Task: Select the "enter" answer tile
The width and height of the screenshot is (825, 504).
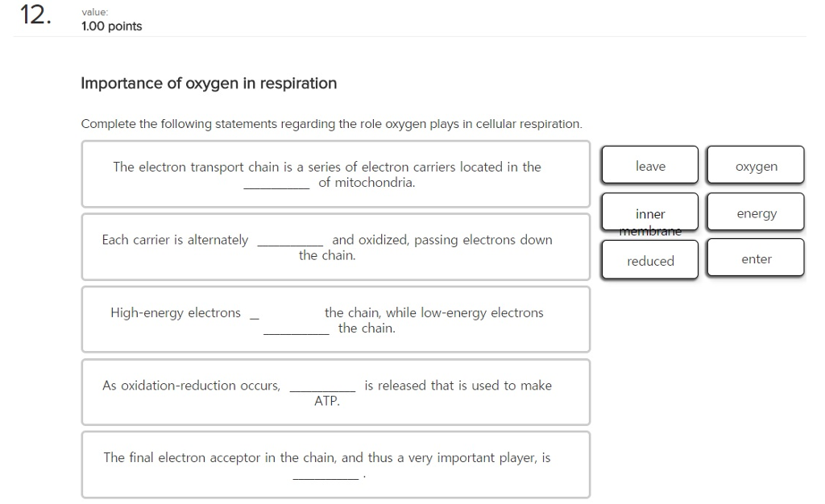Action: pyautogui.click(x=755, y=257)
